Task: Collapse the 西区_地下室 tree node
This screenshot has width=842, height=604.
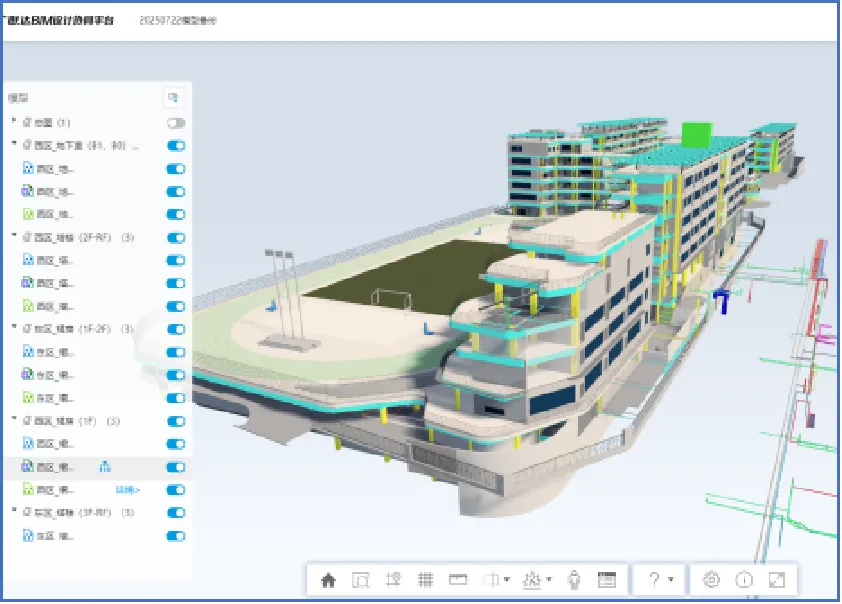Action: point(14,144)
